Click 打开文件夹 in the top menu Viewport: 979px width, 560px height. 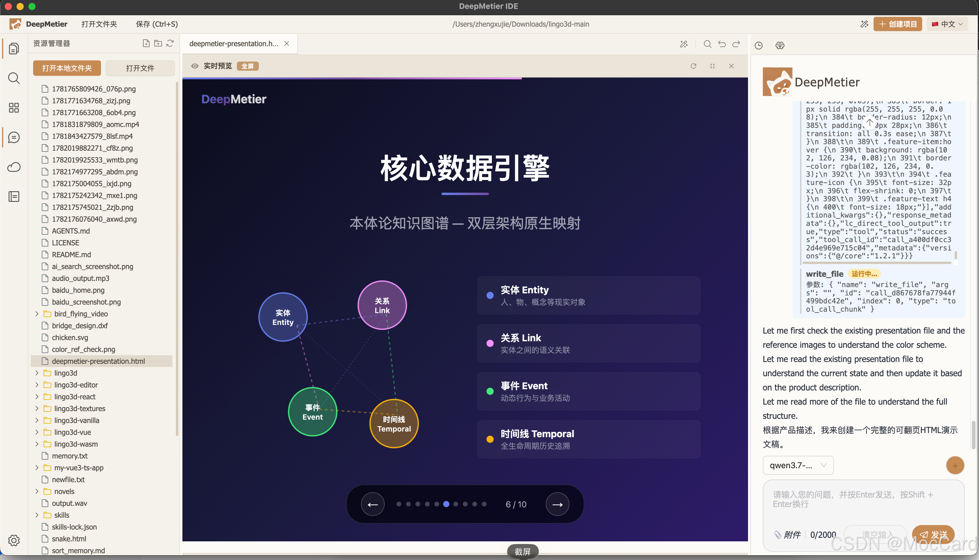click(x=99, y=24)
